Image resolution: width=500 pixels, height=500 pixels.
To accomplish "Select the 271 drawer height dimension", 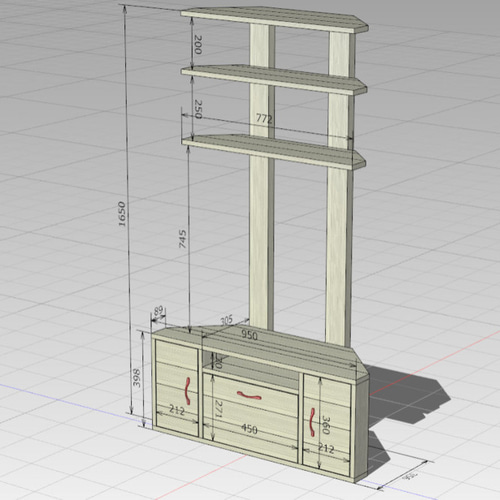I will coord(219,409).
